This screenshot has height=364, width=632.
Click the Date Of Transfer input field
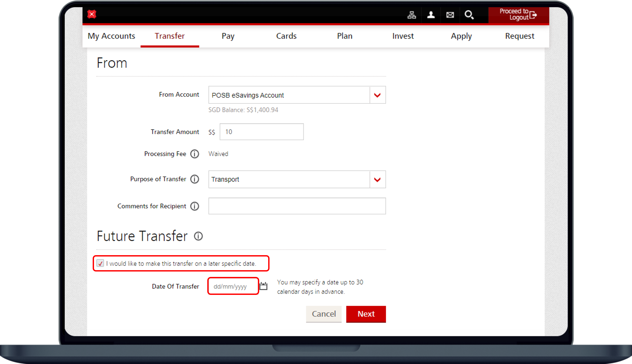coord(233,286)
